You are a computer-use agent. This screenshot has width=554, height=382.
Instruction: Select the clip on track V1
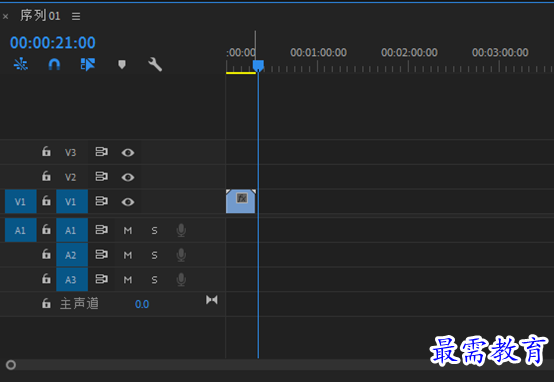tap(241, 201)
